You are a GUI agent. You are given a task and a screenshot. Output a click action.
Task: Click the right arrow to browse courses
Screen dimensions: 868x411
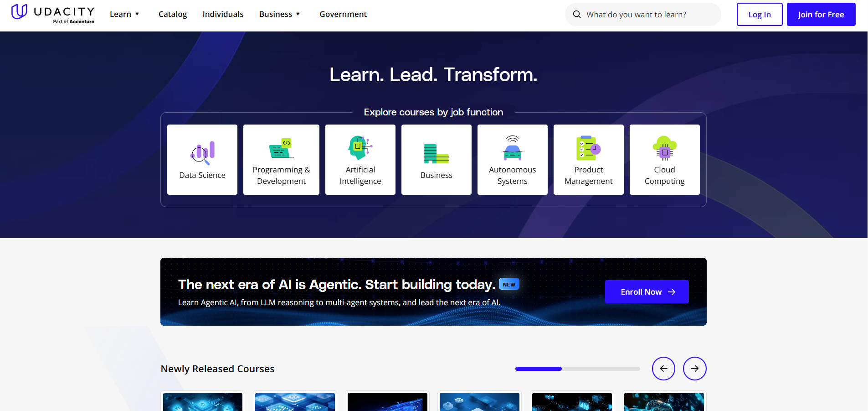click(x=694, y=369)
